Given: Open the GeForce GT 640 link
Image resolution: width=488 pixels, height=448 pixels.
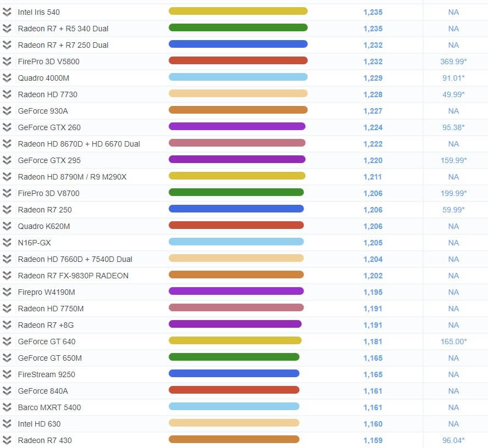Looking at the screenshot, I should [x=47, y=341].
